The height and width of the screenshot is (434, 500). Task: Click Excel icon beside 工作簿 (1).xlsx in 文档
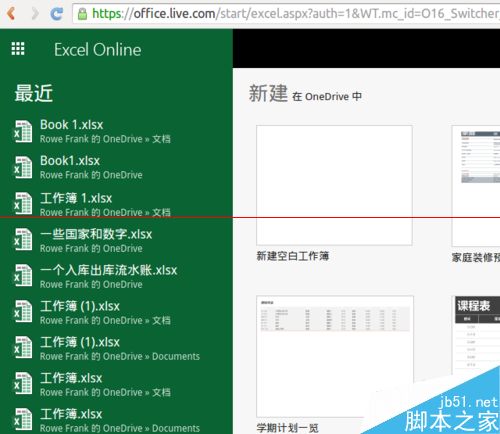(23, 311)
